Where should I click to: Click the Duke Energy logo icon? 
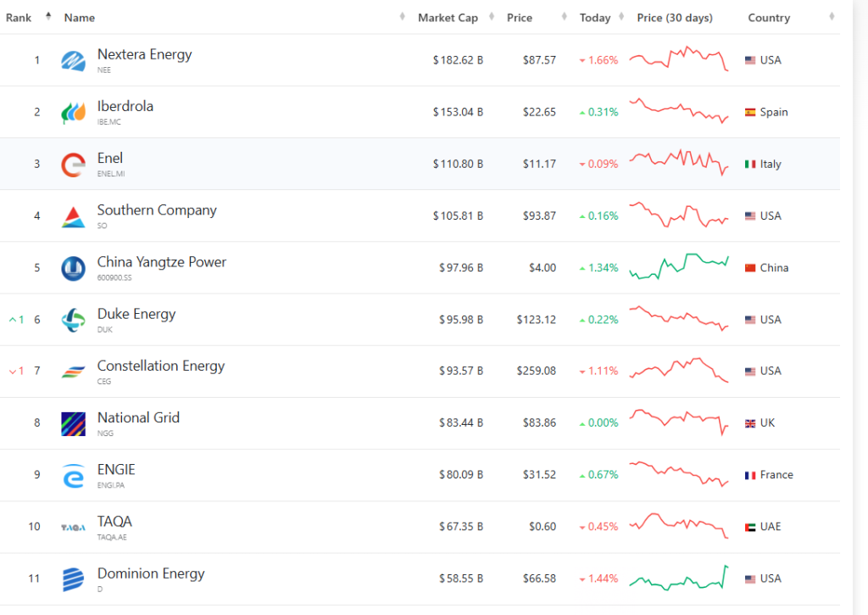tap(73, 321)
